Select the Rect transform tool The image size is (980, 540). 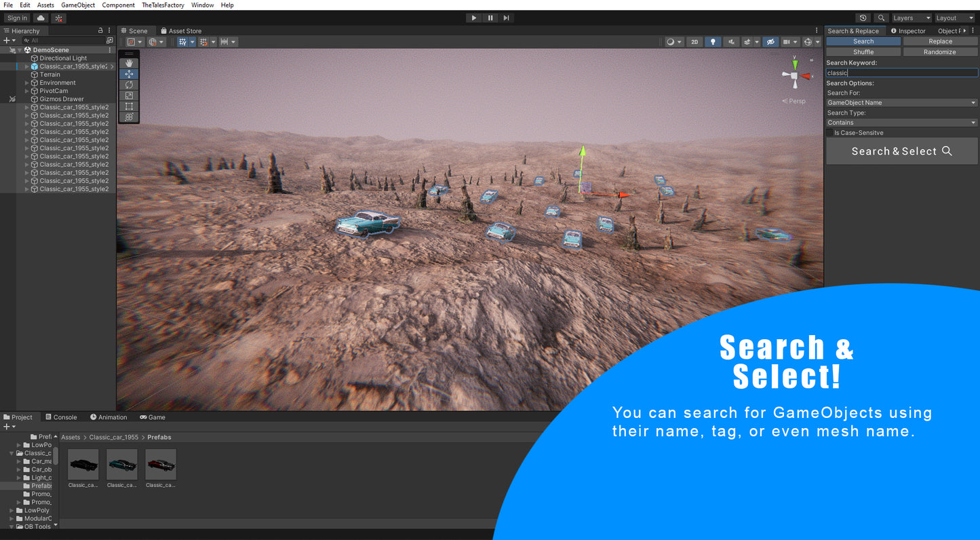(129, 107)
